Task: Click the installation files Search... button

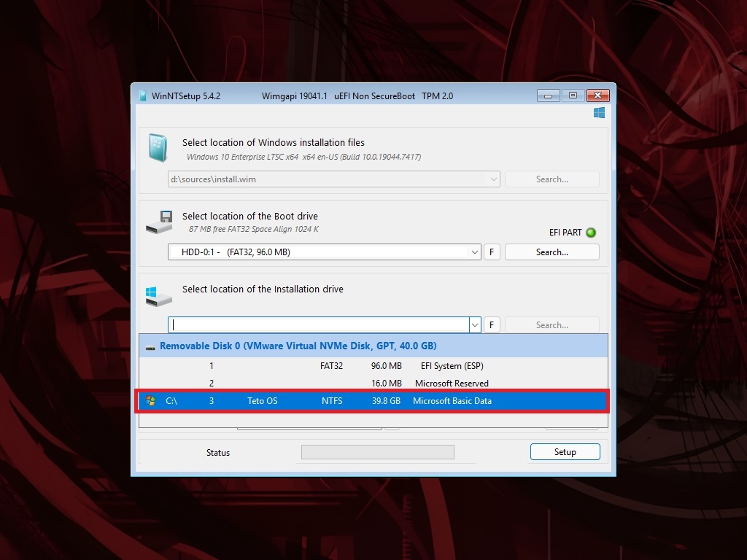Action: [551, 179]
